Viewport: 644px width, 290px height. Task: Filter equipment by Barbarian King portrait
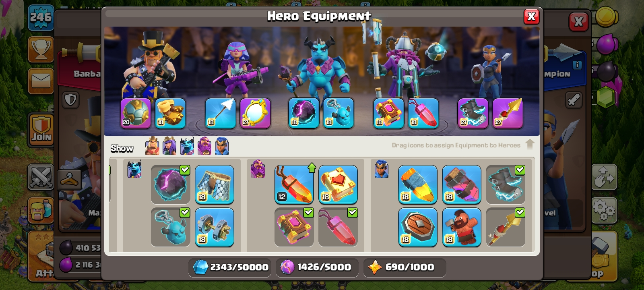click(152, 146)
